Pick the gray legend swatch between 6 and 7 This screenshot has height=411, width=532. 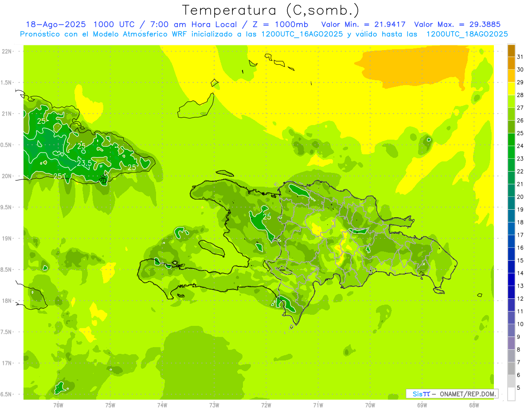pos(511,369)
